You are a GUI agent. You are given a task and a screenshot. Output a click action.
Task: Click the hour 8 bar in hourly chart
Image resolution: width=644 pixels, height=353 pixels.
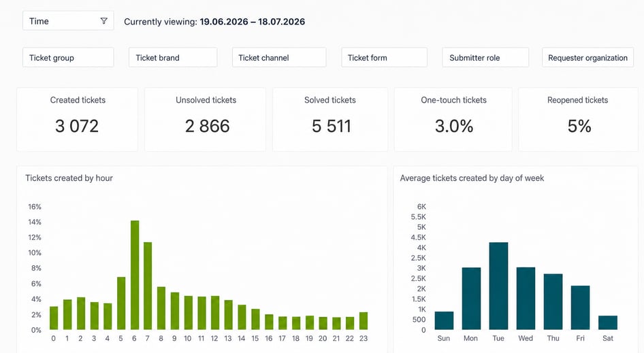click(161, 308)
